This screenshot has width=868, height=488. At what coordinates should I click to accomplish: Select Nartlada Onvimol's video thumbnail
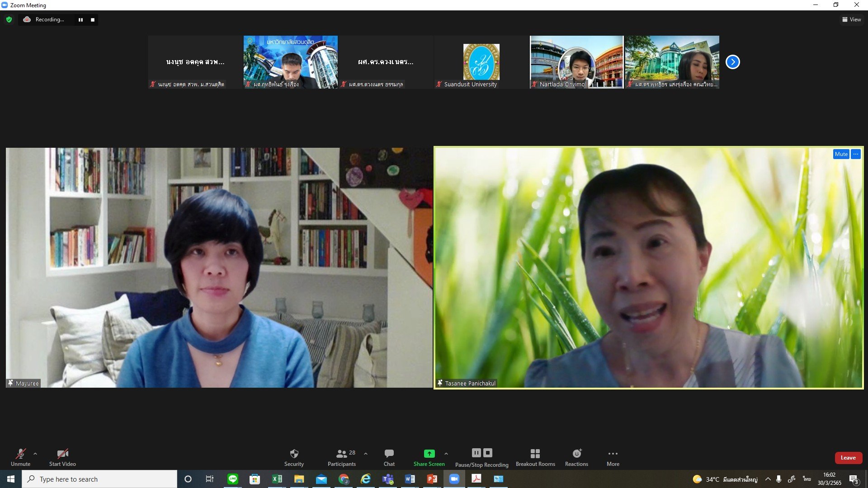[576, 62]
